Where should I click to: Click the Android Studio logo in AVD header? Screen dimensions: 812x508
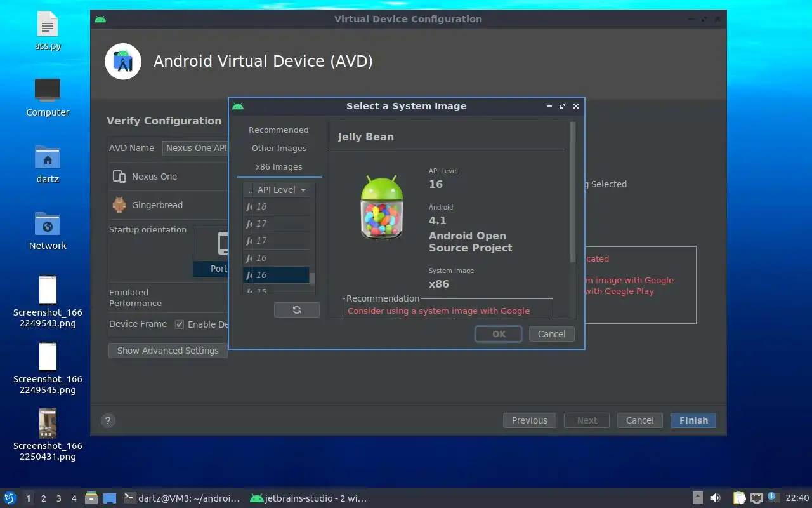point(123,62)
